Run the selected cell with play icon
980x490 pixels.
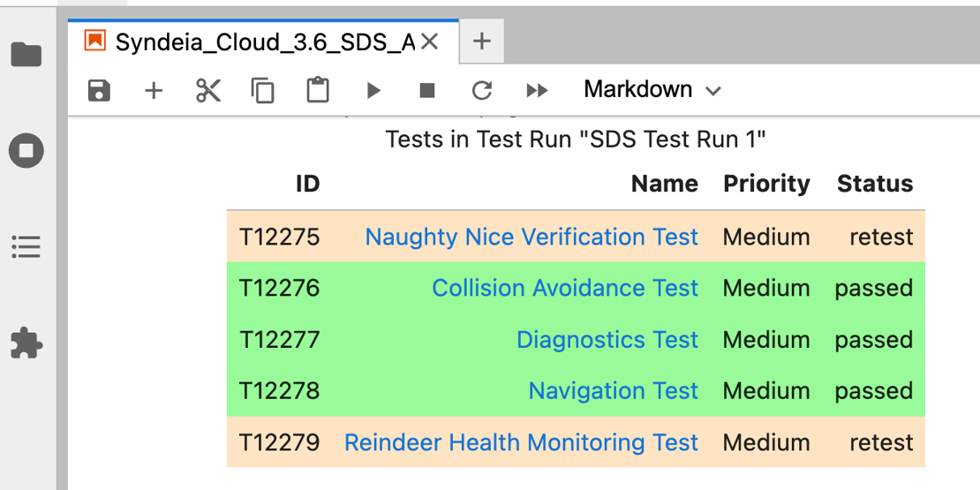point(373,91)
